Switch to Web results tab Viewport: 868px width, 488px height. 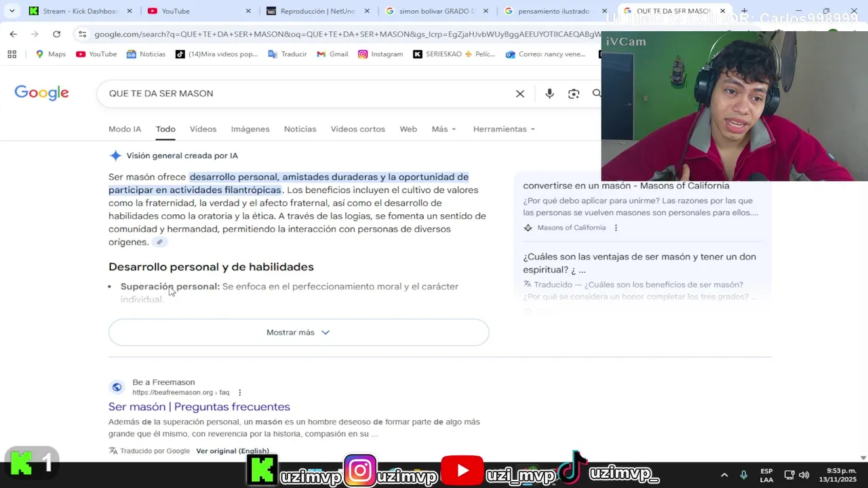408,129
